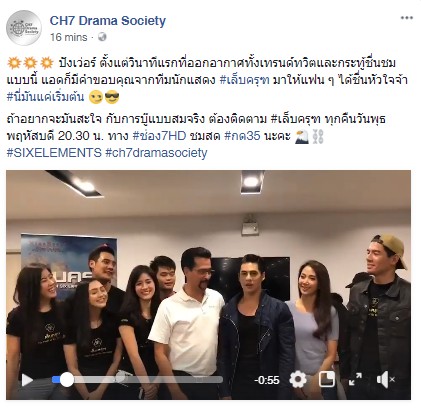421x408 pixels.
Task: Open the CH7 Drama Society page name
Action: pyautogui.click(x=108, y=21)
